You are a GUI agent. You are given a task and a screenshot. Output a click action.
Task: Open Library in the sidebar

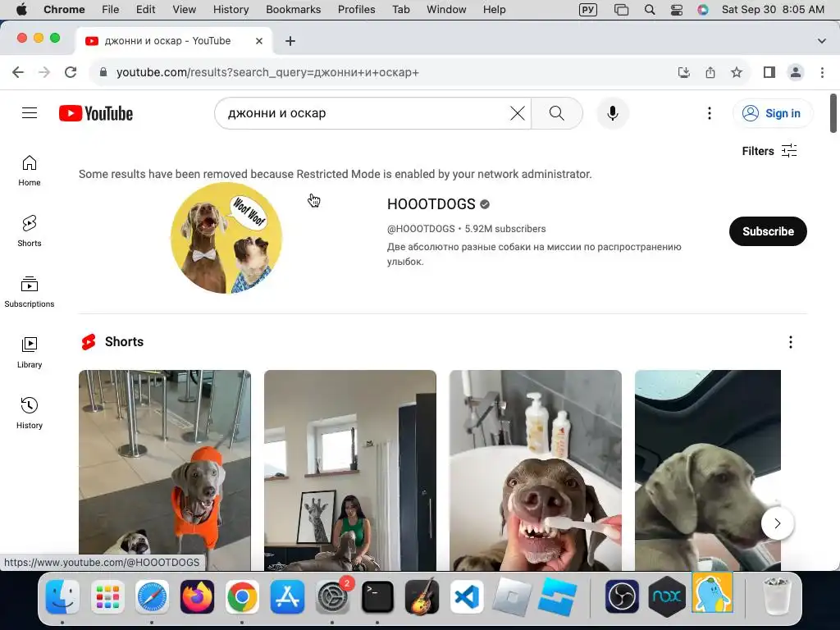coord(30,353)
